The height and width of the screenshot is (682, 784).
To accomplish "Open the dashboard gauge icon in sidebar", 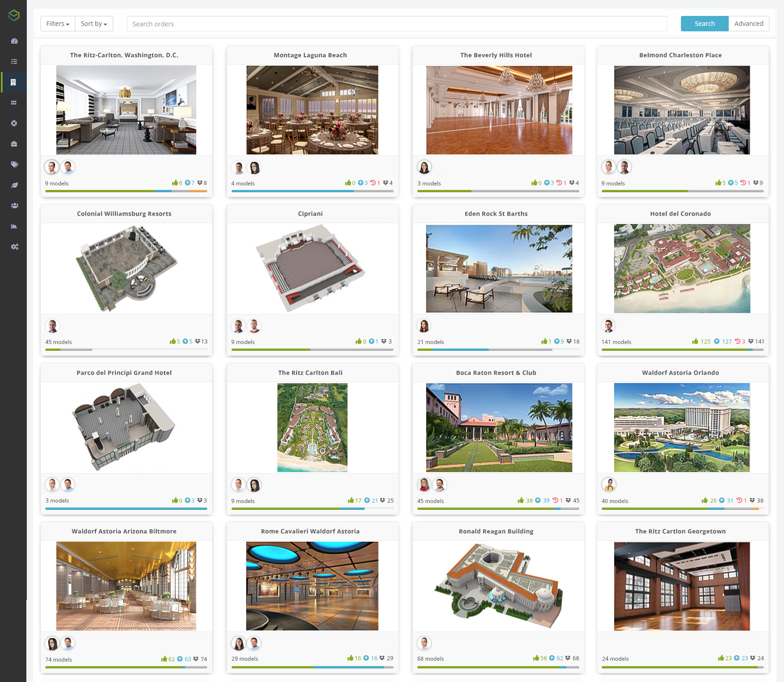I will pos(14,41).
